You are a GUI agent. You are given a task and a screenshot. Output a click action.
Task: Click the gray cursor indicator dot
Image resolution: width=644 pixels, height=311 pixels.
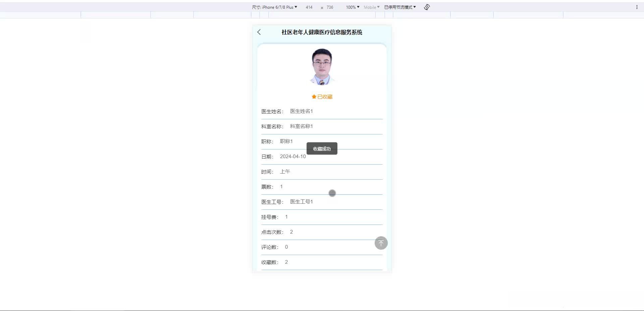[332, 193]
